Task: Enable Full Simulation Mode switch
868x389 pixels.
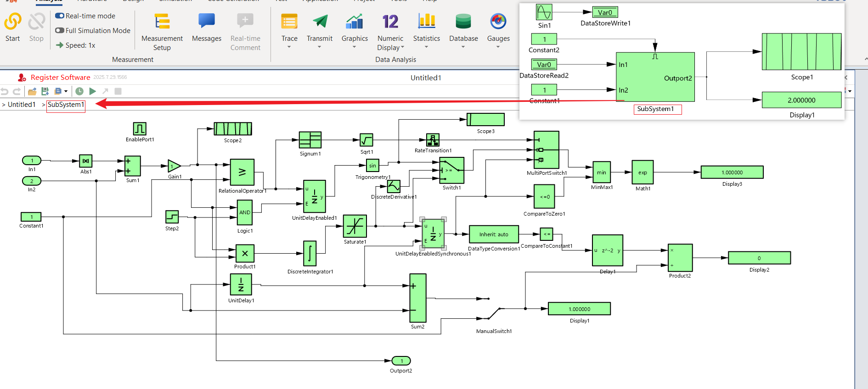Action: [60, 30]
